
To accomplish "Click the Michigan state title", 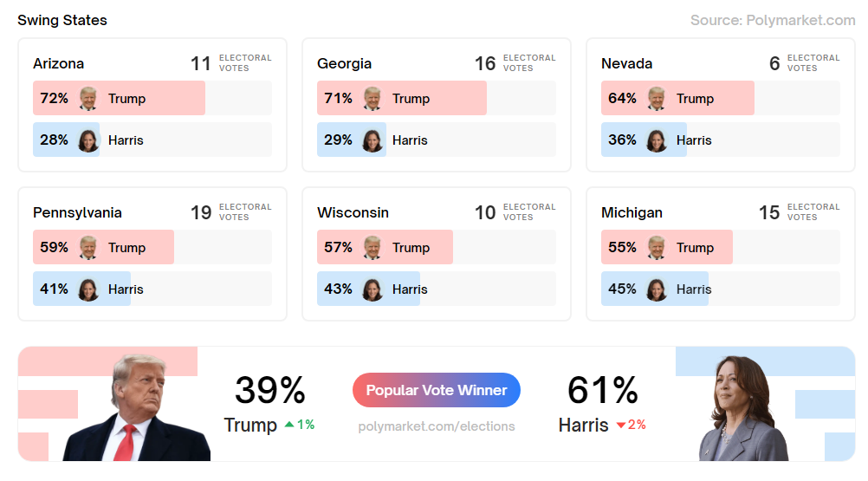I will pyautogui.click(x=632, y=212).
